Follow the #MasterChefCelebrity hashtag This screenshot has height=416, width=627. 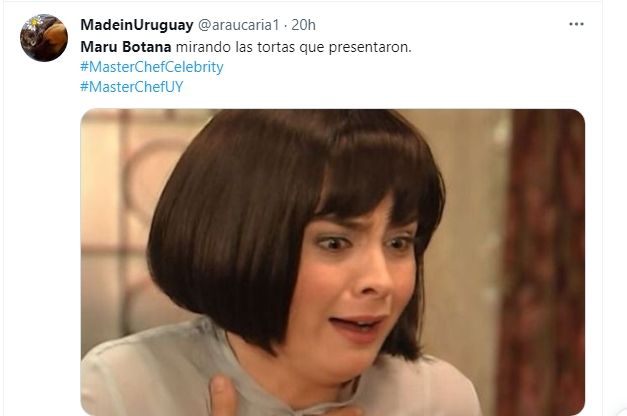point(152,67)
